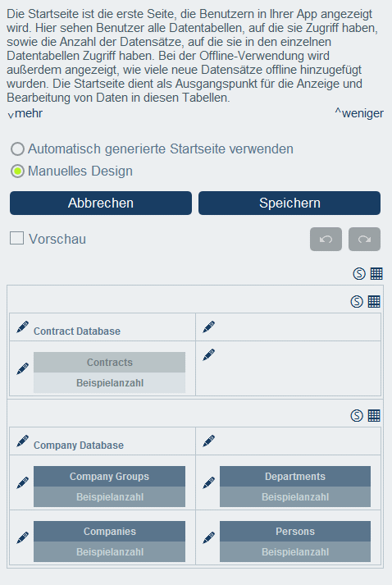Click the topmost S style icon
Screen dimensions: 392x585
pyautogui.click(x=359, y=273)
